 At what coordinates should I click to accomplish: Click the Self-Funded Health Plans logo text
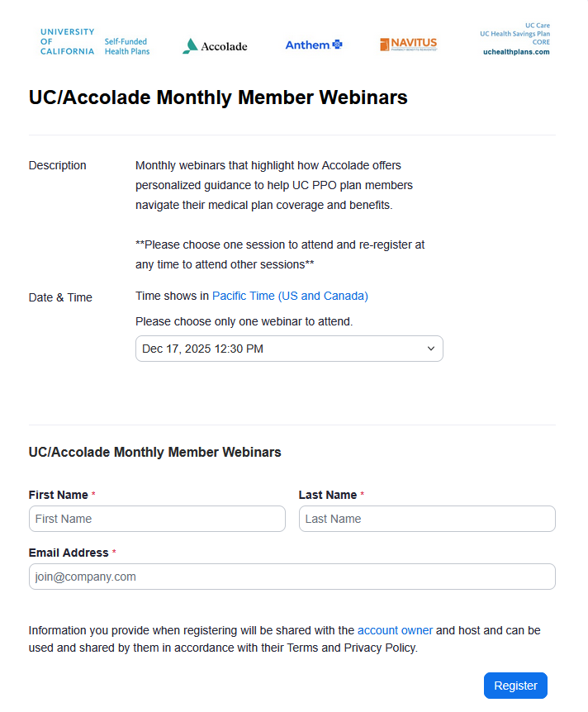[127, 46]
